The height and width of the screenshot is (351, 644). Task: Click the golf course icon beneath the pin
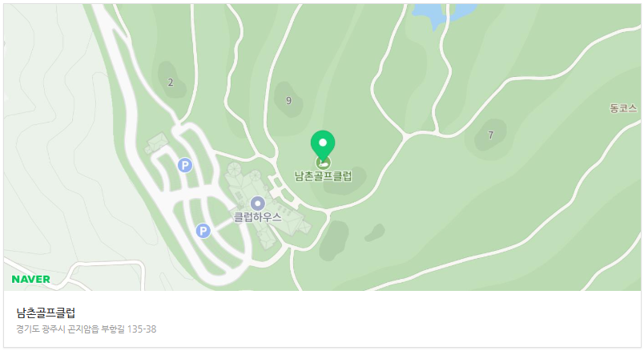point(323,163)
